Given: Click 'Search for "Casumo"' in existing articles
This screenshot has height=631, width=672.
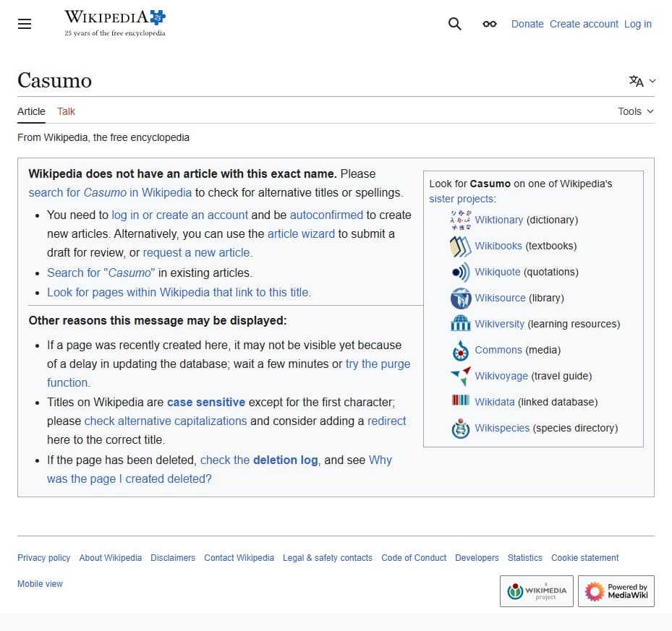Looking at the screenshot, I should [101, 273].
